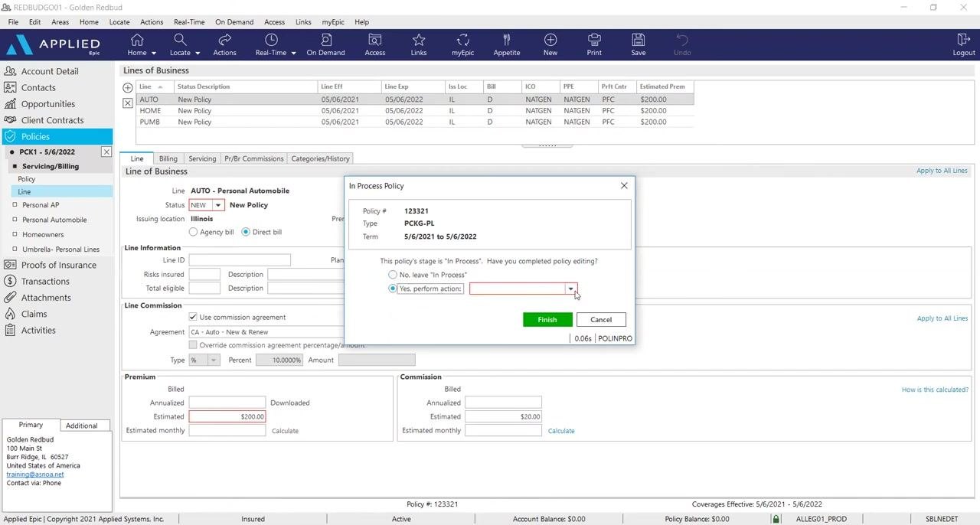The height and width of the screenshot is (525, 980).
Task: Select the Direct bill radio button
Action: [246, 232]
